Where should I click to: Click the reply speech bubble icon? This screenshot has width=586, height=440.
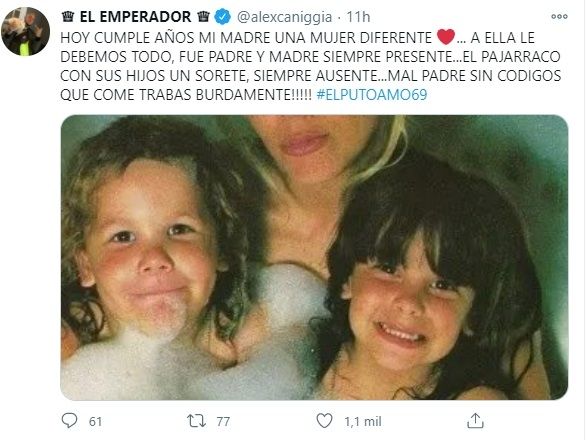(69, 421)
